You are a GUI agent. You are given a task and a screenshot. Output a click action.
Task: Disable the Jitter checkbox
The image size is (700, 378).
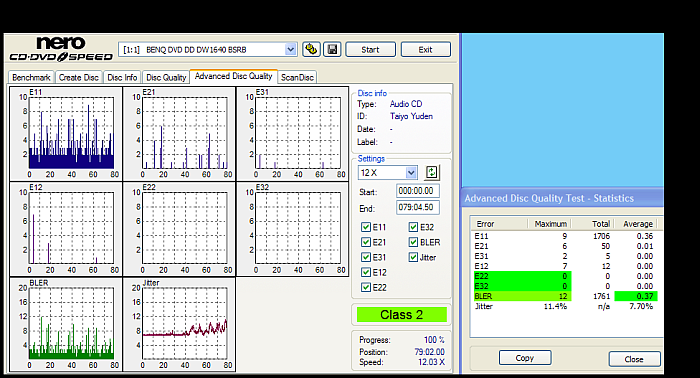(413, 257)
